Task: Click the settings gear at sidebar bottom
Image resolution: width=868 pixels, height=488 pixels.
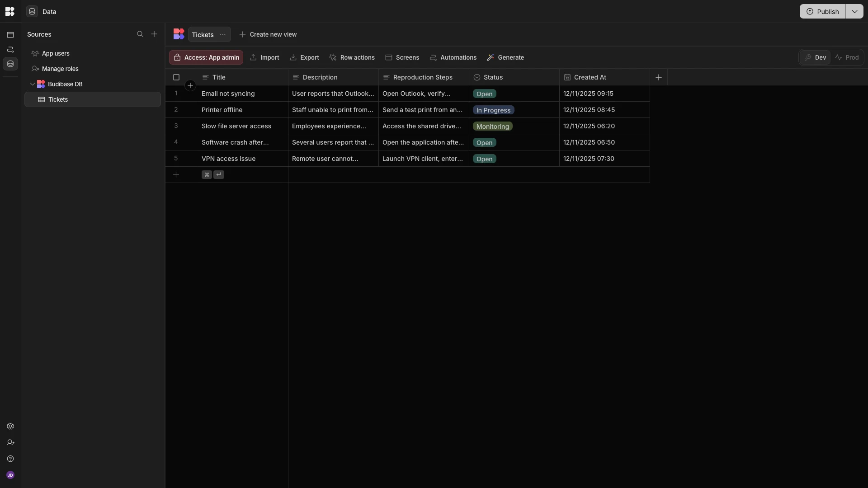Action: point(10,427)
